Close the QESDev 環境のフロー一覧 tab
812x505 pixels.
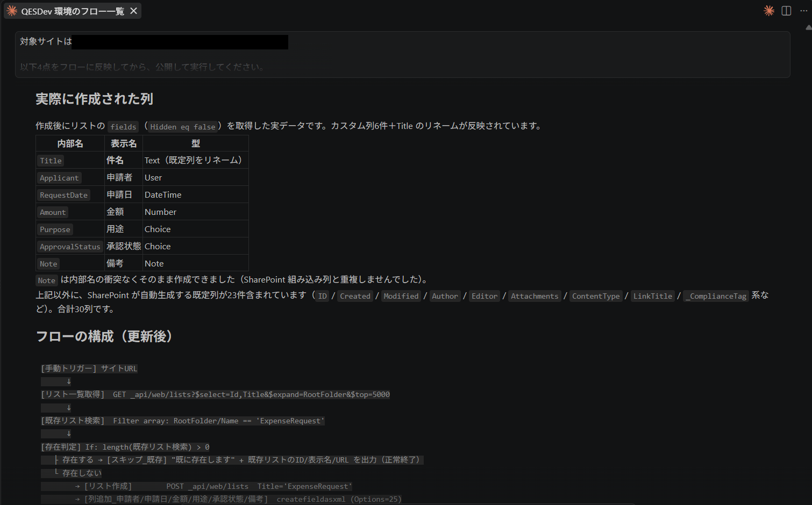tap(133, 11)
